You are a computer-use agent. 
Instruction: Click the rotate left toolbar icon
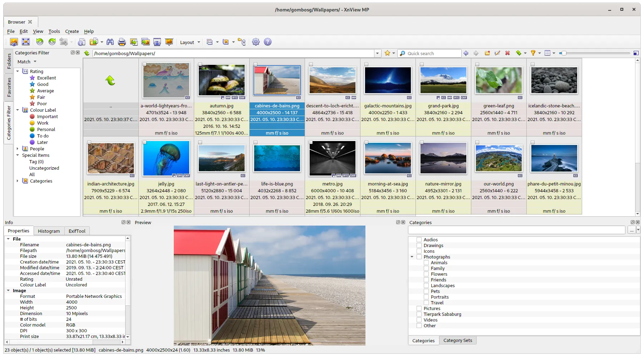pyautogui.click(x=40, y=42)
